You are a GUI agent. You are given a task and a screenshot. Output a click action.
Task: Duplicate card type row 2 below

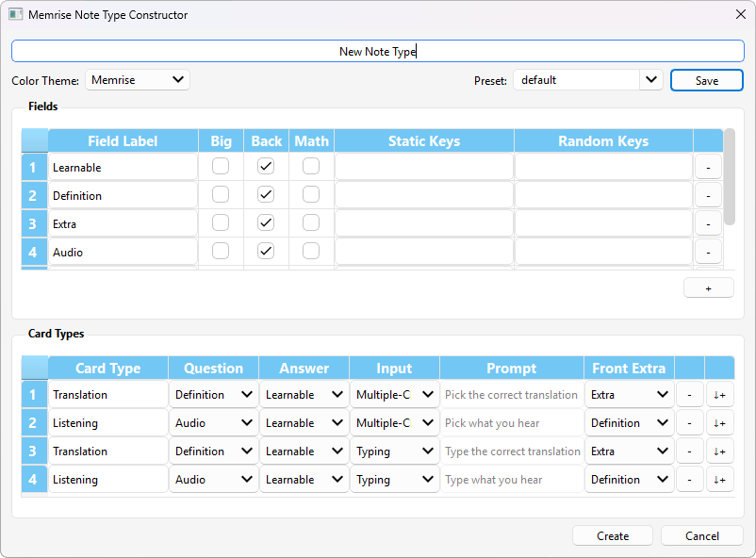pos(720,423)
